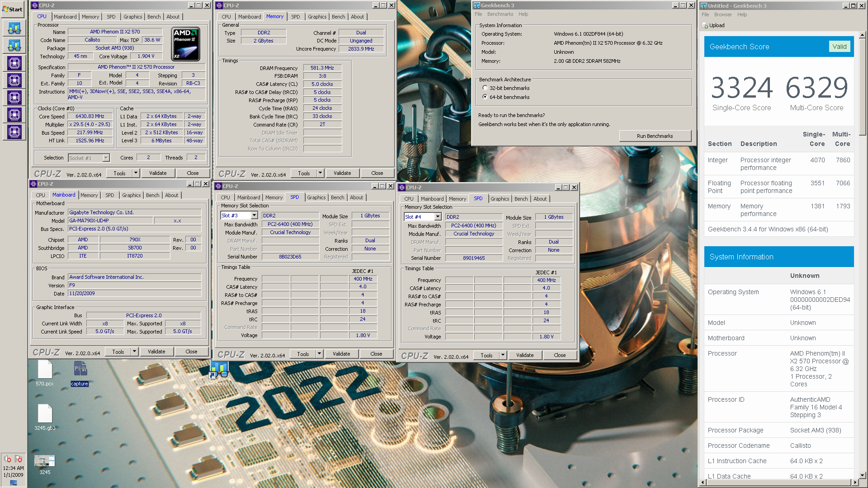The height and width of the screenshot is (488, 868).
Task: Click Tools button in CPU-Z Slot #3 window
Action: pyautogui.click(x=303, y=354)
